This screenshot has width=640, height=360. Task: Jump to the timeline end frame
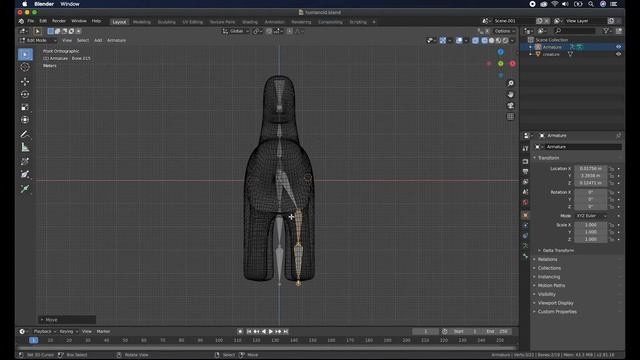pos(286,332)
